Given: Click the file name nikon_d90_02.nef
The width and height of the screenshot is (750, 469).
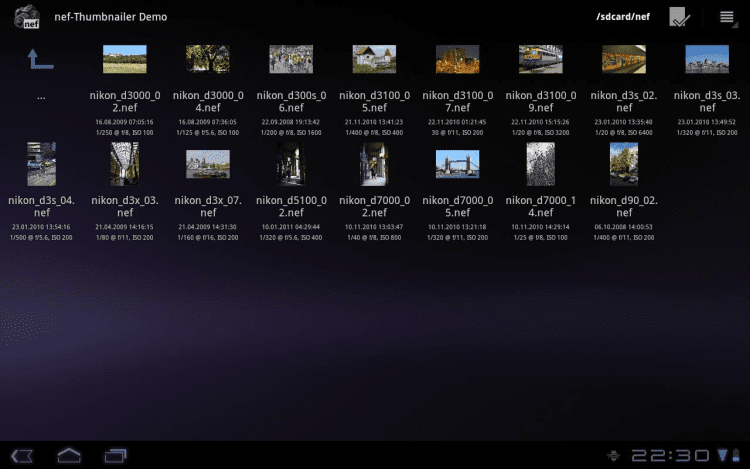Looking at the screenshot, I should 624,206.
